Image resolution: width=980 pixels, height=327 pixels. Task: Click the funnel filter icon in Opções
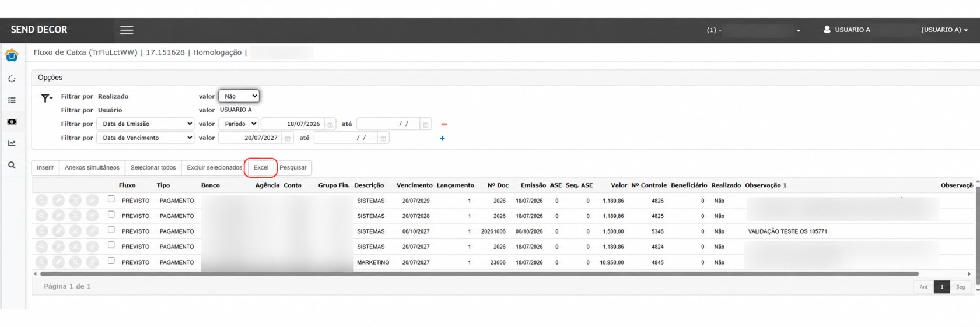point(46,98)
